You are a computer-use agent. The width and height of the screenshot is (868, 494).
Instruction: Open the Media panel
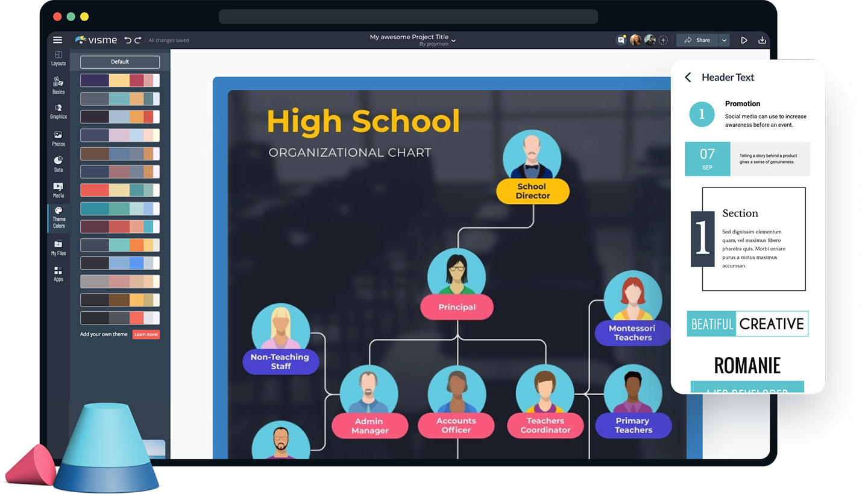pyautogui.click(x=58, y=190)
